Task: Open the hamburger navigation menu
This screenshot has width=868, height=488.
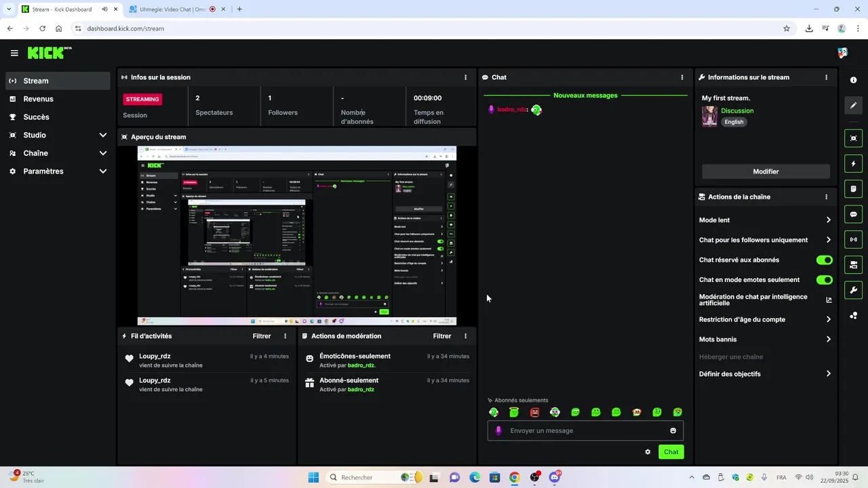Action: pos(14,53)
